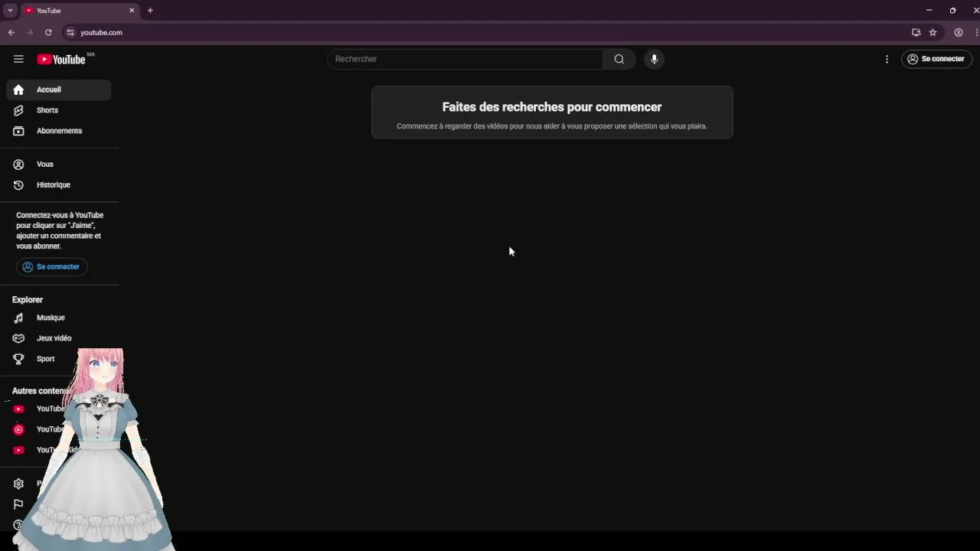The height and width of the screenshot is (551, 980).
Task: Start voice search with microphone
Action: click(x=654, y=59)
